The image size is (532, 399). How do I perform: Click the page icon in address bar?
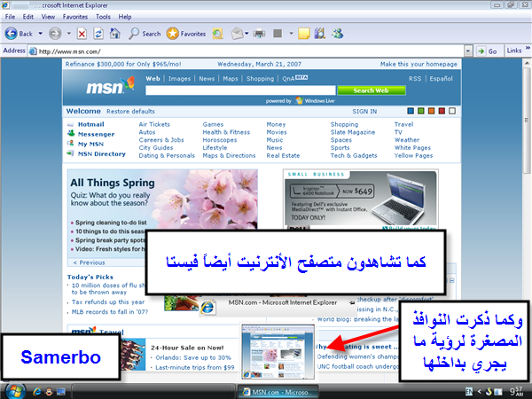[x=33, y=51]
